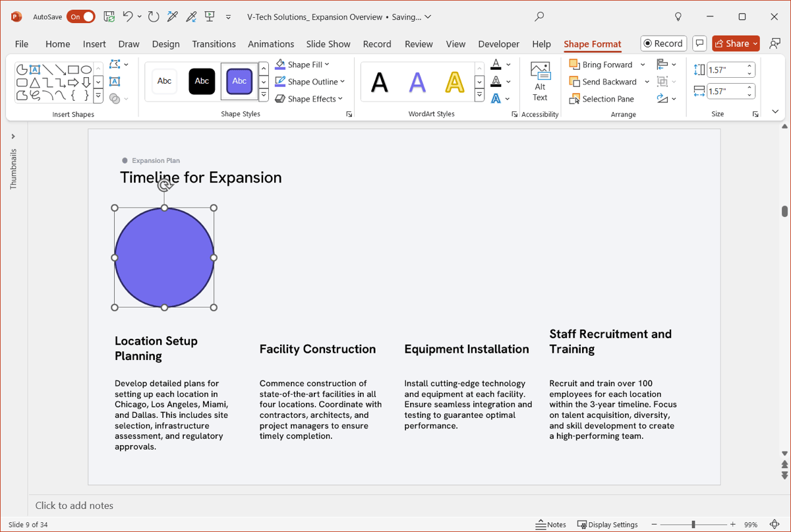791x532 pixels.
Task: Open the File menu
Action: click(x=22, y=44)
